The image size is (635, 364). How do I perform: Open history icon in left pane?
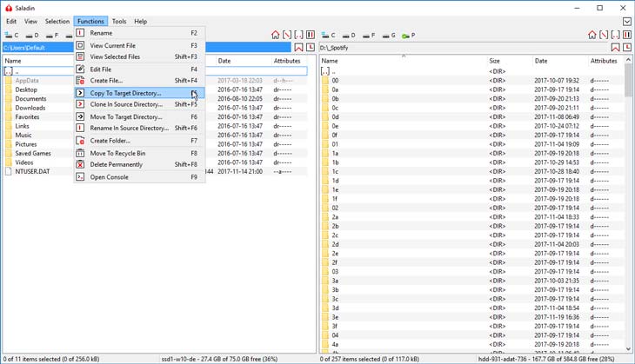pyautogui.click(x=311, y=48)
